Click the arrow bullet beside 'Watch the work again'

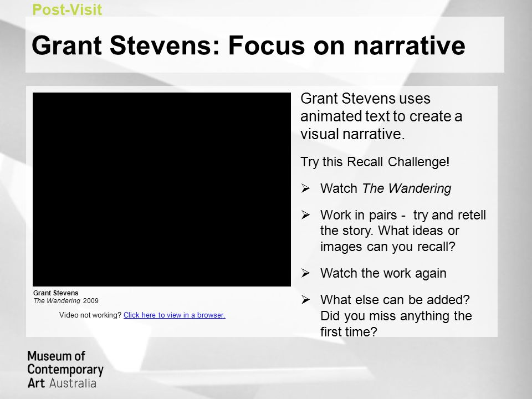point(305,273)
